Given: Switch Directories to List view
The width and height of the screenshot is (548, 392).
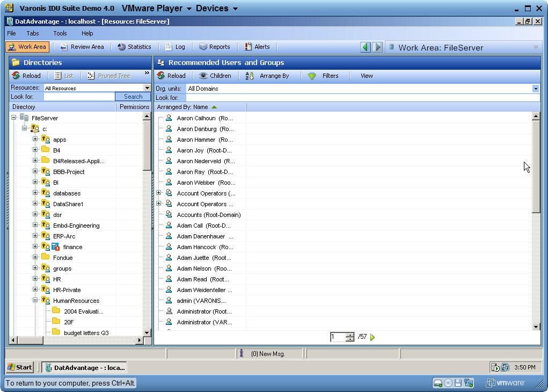Looking at the screenshot, I should coord(64,76).
